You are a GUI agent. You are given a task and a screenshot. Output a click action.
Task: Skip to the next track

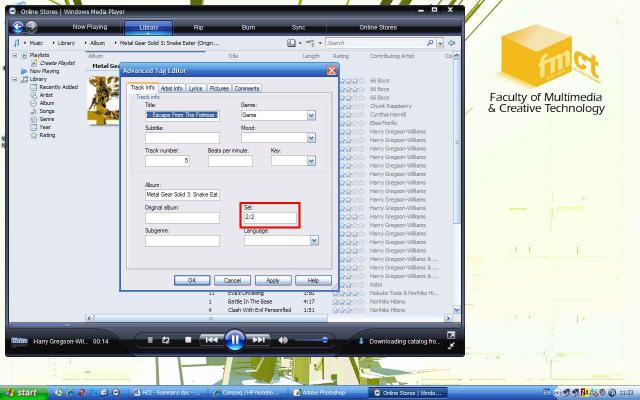[x=259, y=340]
